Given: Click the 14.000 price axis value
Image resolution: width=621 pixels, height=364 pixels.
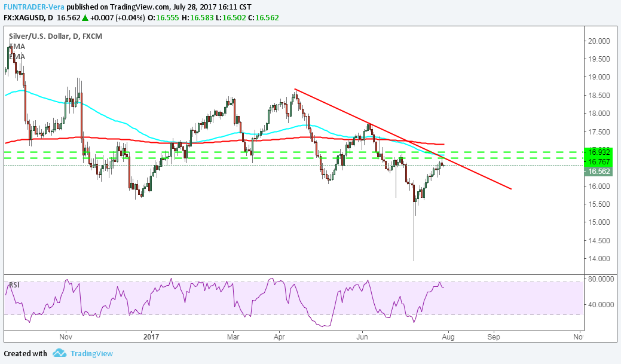Looking at the screenshot, I should [x=599, y=259].
